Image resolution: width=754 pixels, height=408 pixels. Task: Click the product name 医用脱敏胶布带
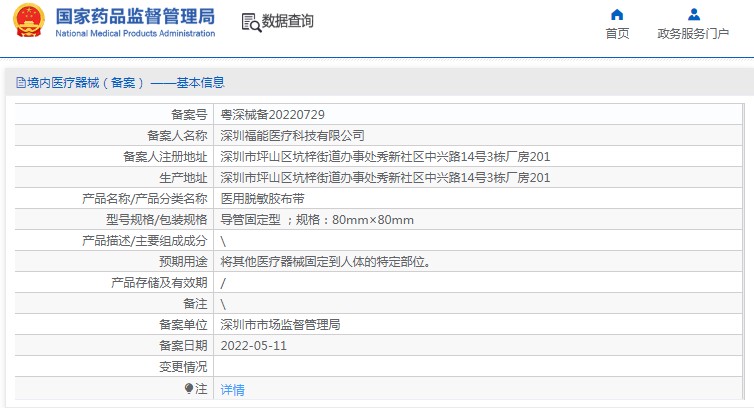[257, 199]
